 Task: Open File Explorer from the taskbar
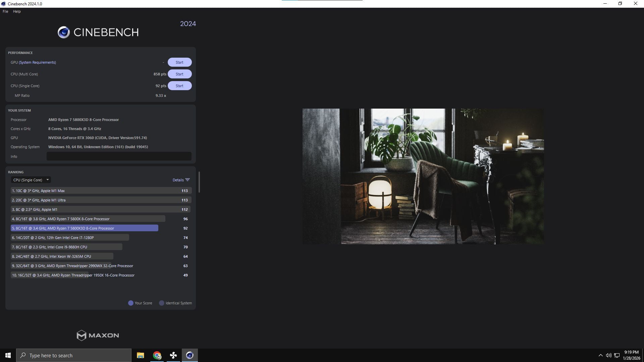[140, 355]
